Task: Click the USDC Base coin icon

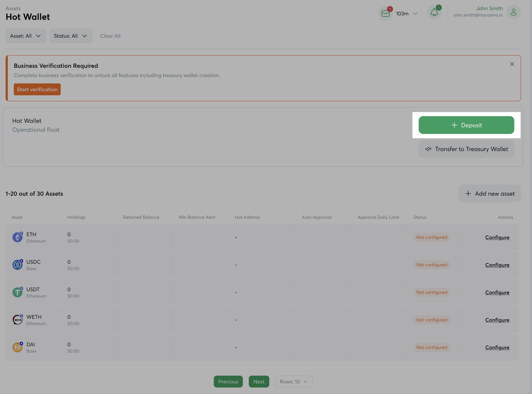Action: point(17,265)
